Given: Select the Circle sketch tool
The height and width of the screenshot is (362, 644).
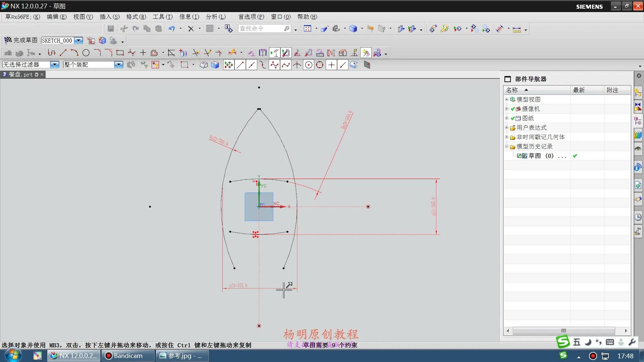Looking at the screenshot, I should coord(86,53).
